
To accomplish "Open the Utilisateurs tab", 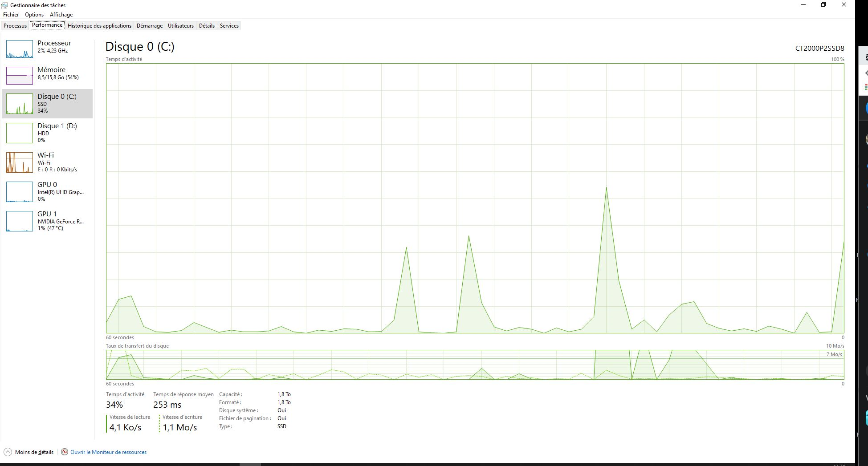I will (x=180, y=26).
